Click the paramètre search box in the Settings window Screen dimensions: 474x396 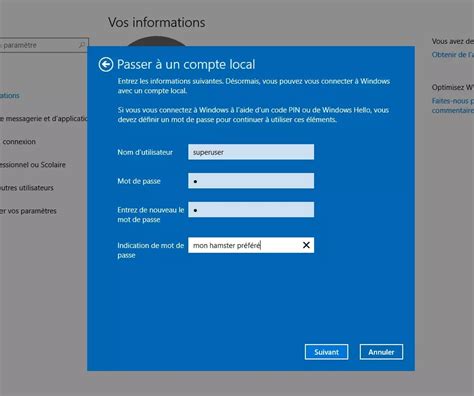[x=44, y=45]
